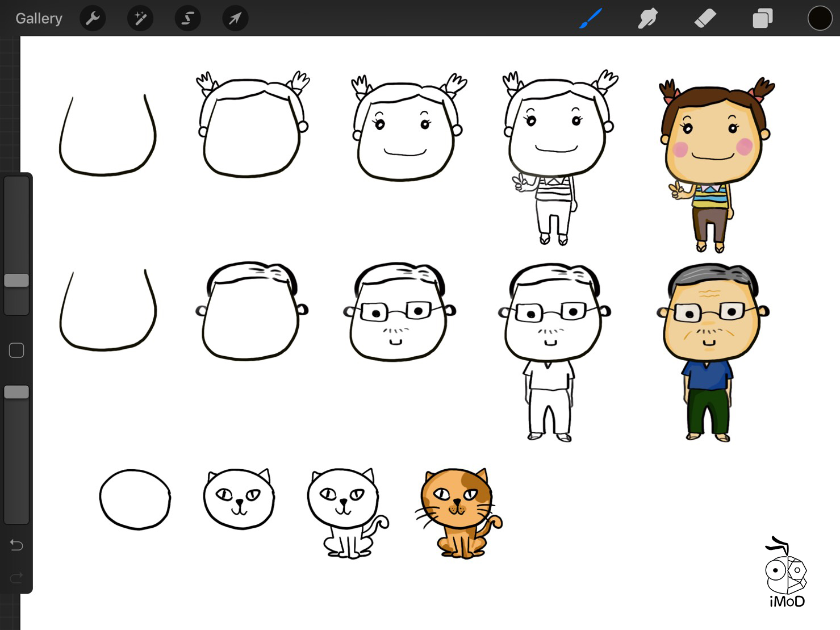840x630 pixels.
Task: Click the brush size slider handle
Action: pos(16,280)
